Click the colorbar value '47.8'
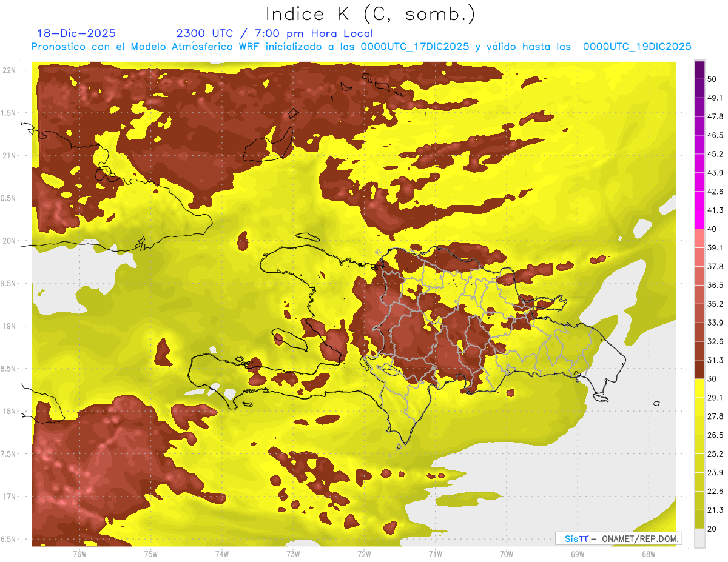This screenshot has height=562, width=728. [x=715, y=116]
